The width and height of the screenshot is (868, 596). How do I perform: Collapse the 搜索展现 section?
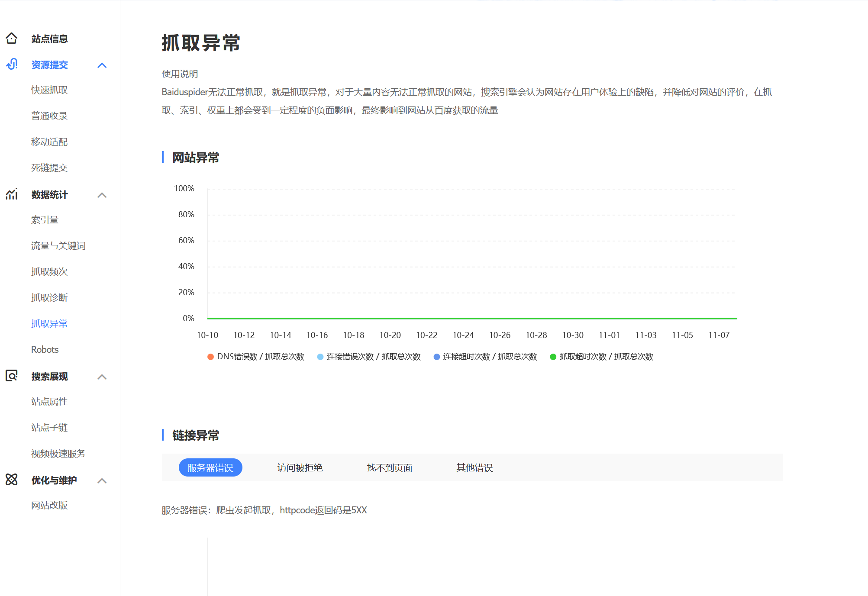(x=103, y=377)
